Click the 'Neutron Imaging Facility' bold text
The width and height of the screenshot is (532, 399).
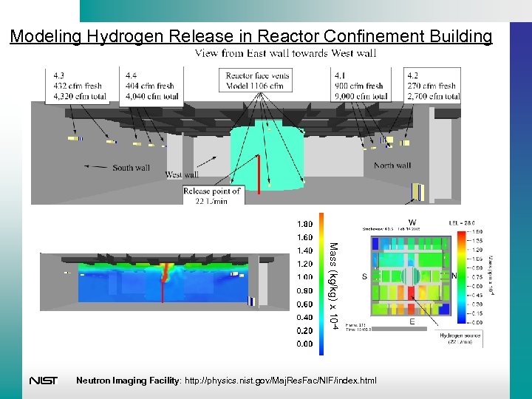coord(127,381)
